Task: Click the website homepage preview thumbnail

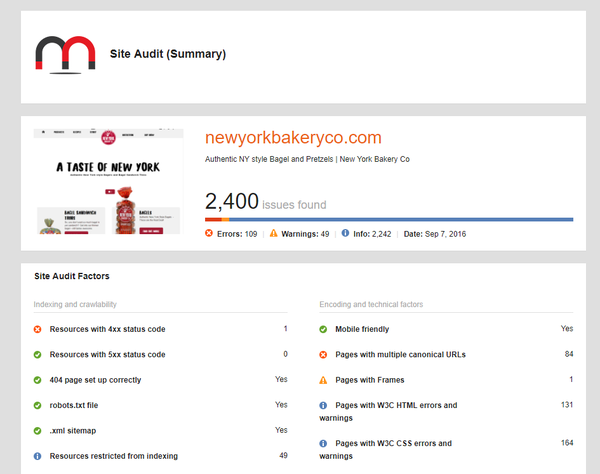Action: [108, 181]
